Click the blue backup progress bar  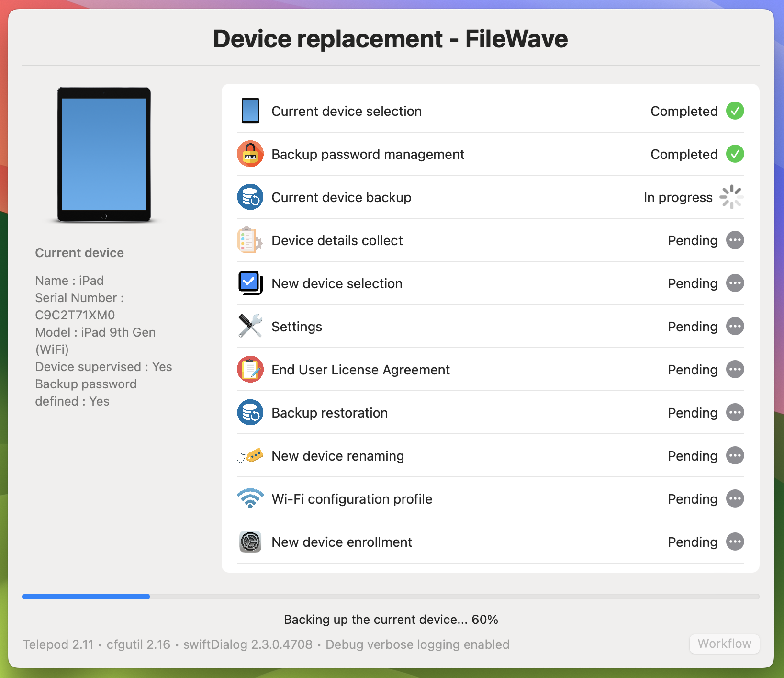point(86,597)
